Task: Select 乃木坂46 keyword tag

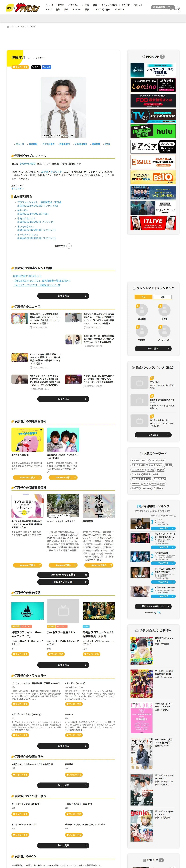Action: 158,488
